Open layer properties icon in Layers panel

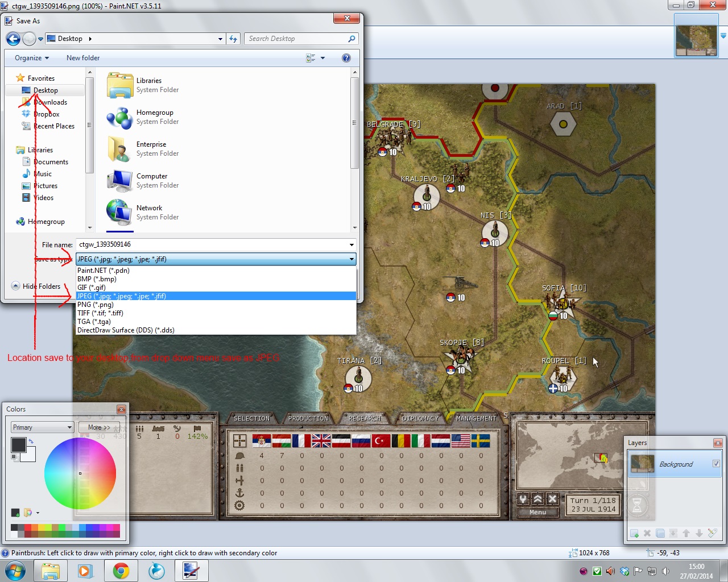[712, 533]
